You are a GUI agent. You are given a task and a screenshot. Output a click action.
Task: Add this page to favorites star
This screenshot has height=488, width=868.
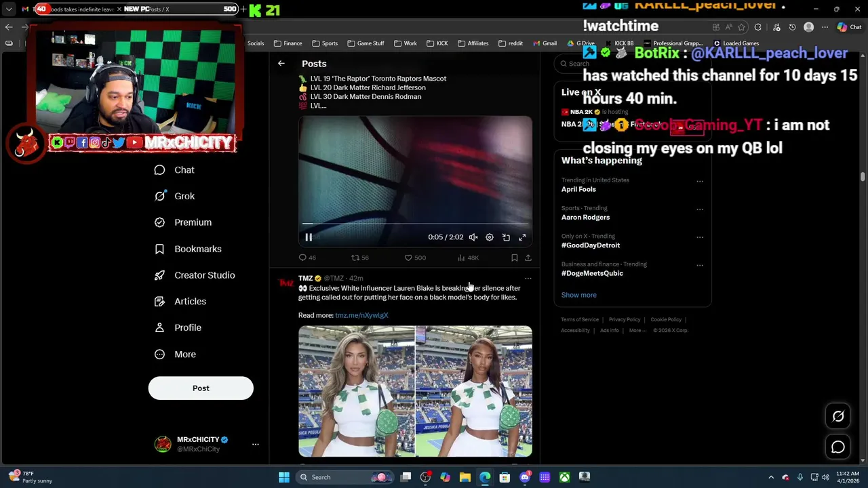741,27
